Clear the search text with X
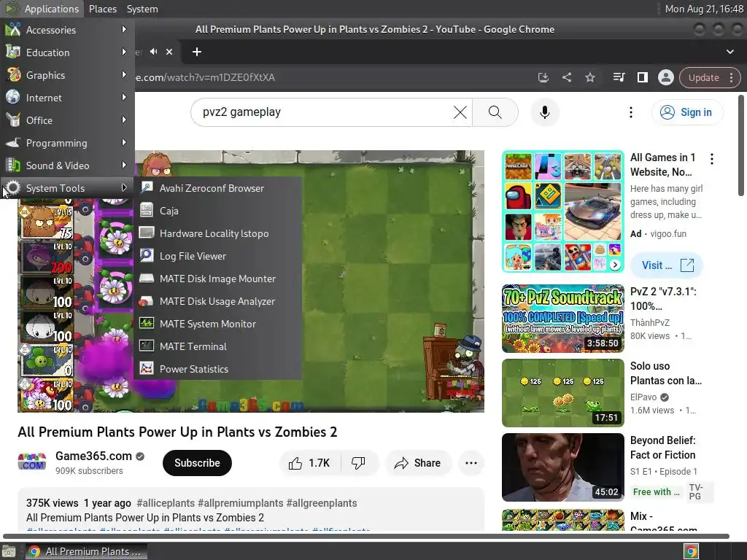Screen dimensions: 747x560 (x=460, y=112)
